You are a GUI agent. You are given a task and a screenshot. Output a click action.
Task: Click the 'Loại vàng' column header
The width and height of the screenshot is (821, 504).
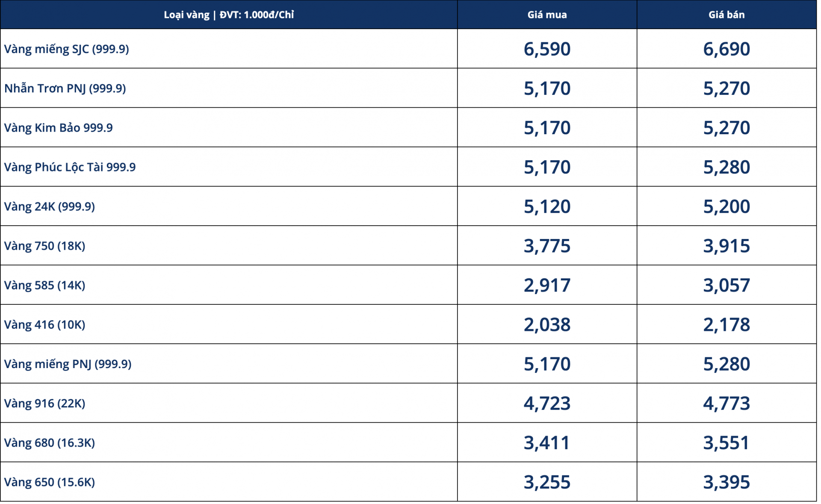pyautogui.click(x=229, y=15)
